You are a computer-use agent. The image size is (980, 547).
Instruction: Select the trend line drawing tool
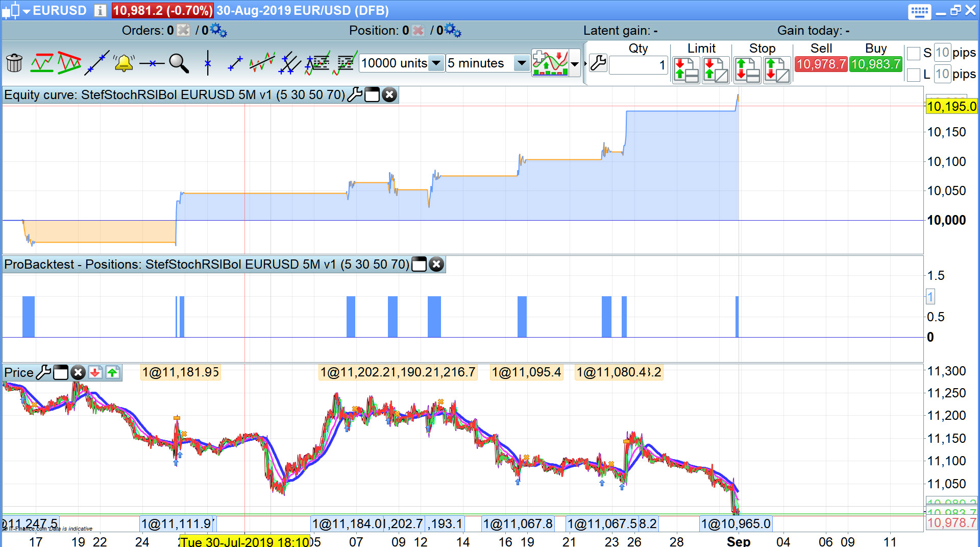pyautogui.click(x=97, y=63)
